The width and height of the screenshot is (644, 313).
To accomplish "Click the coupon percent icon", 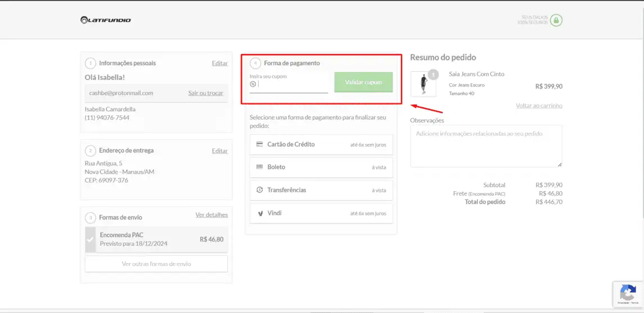I will [253, 84].
